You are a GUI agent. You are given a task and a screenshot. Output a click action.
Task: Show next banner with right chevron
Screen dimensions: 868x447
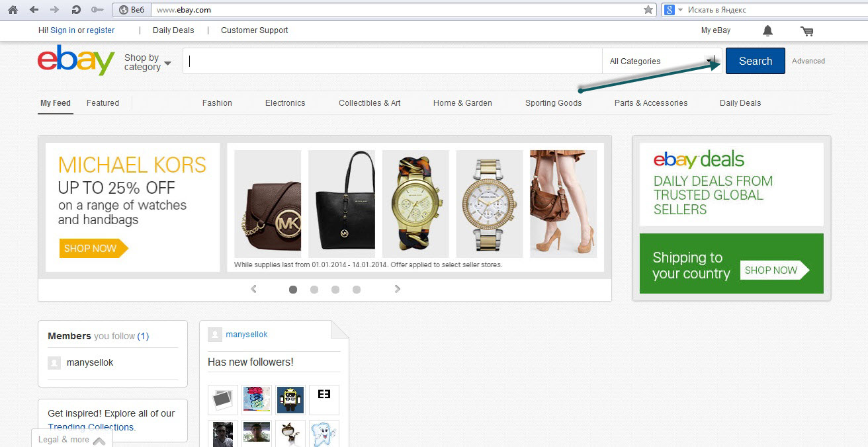398,289
